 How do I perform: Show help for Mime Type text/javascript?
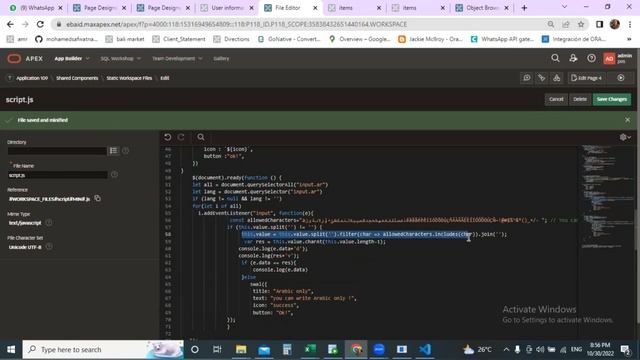point(49,222)
